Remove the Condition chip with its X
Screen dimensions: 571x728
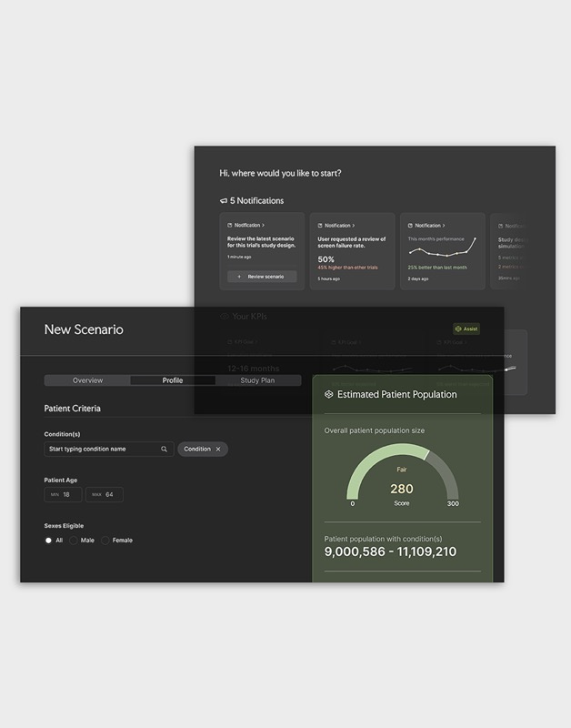coord(218,449)
